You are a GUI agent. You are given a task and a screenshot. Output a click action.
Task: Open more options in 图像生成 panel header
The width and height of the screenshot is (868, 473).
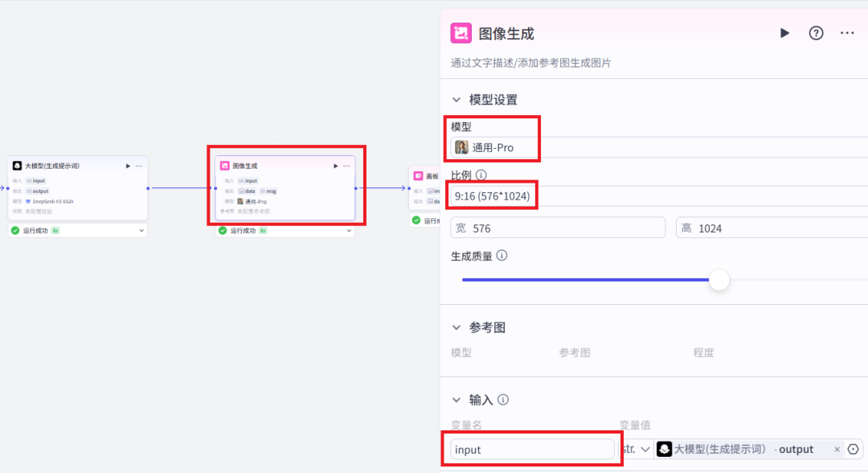pos(847,33)
